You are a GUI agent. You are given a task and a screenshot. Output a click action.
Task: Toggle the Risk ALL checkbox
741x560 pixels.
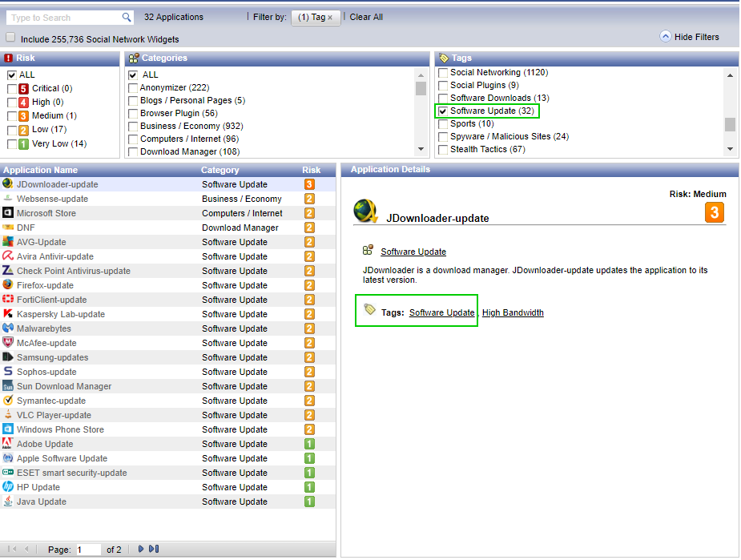(x=12, y=75)
